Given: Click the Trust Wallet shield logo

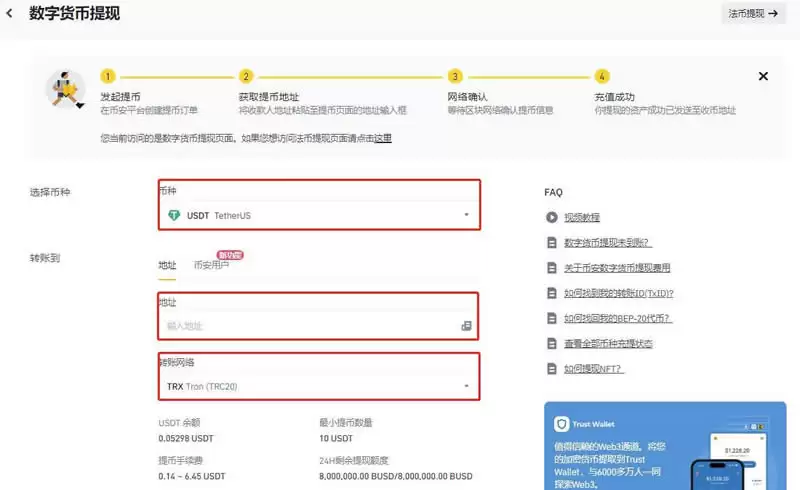Looking at the screenshot, I should click(x=562, y=424).
